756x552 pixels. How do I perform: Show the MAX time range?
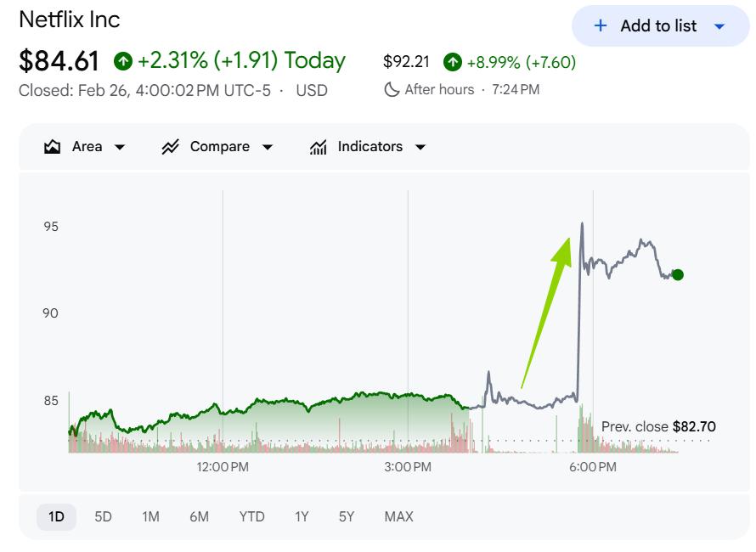pyautogui.click(x=398, y=516)
